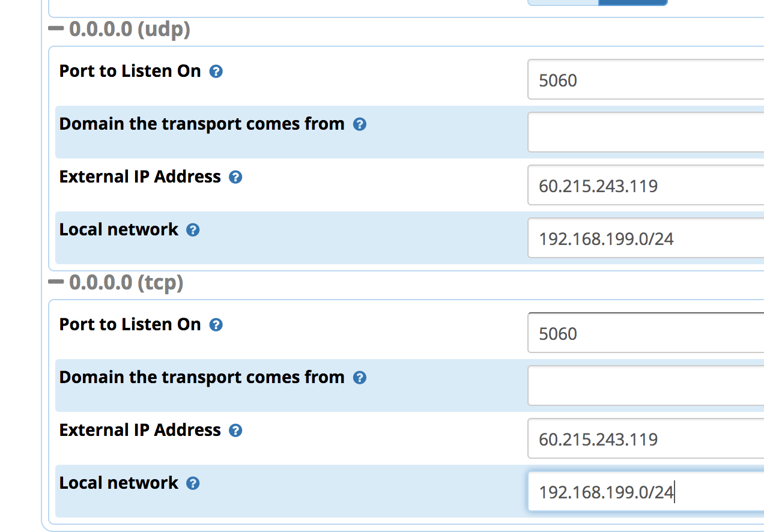Click into the udp Local network field

click(646, 238)
